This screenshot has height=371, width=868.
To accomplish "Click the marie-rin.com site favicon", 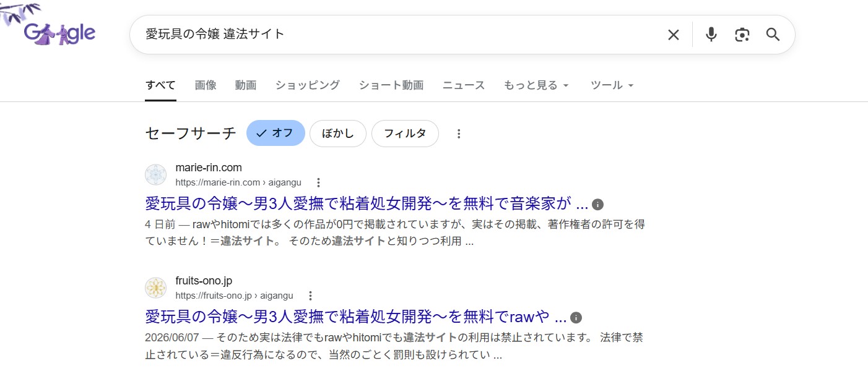I will 155,174.
